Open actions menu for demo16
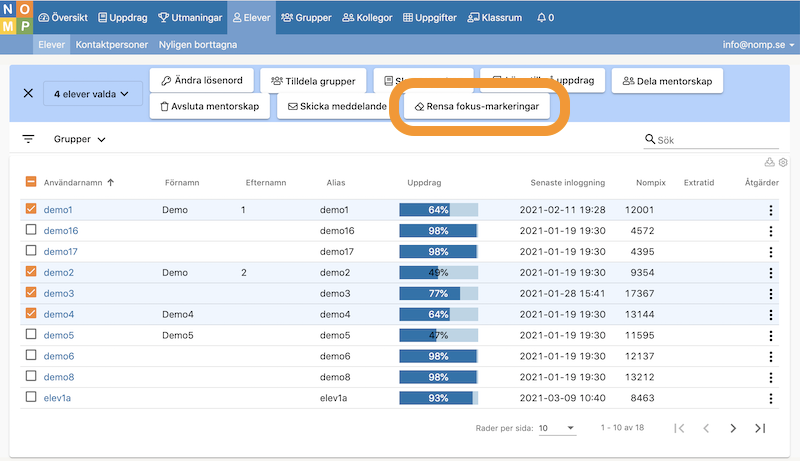 point(770,231)
